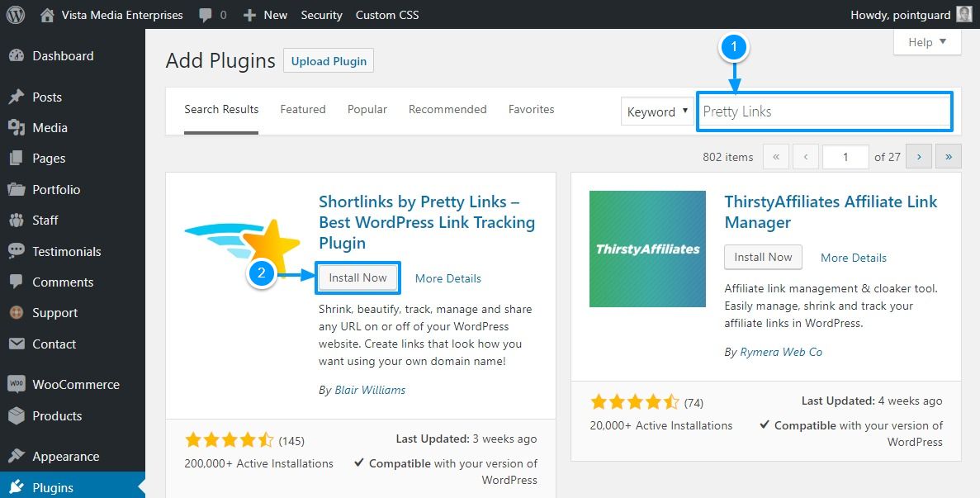Click the Testimonials speech icon

[x=17, y=251]
